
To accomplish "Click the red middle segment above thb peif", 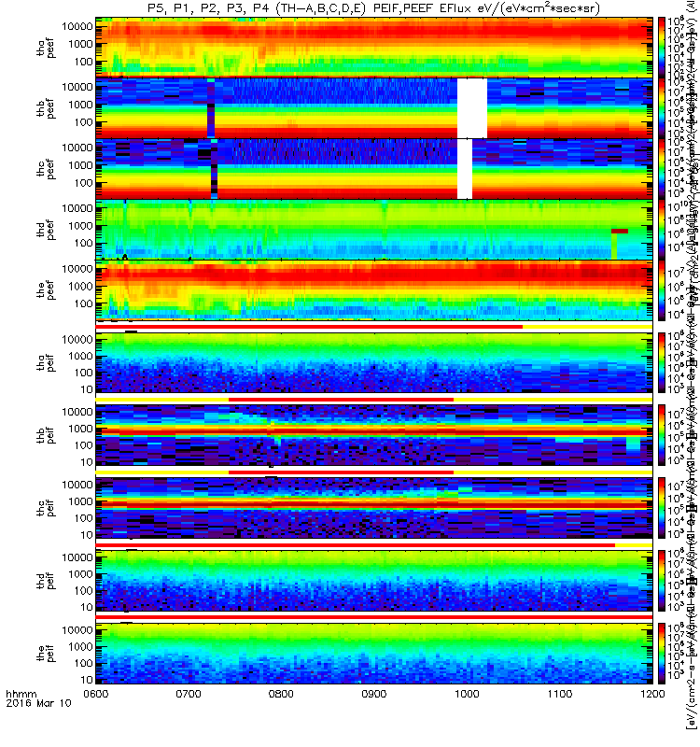I will 341,400.
